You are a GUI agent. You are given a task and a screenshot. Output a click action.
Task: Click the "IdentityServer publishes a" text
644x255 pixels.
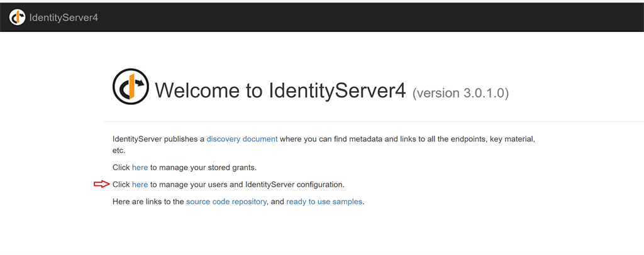click(158, 139)
